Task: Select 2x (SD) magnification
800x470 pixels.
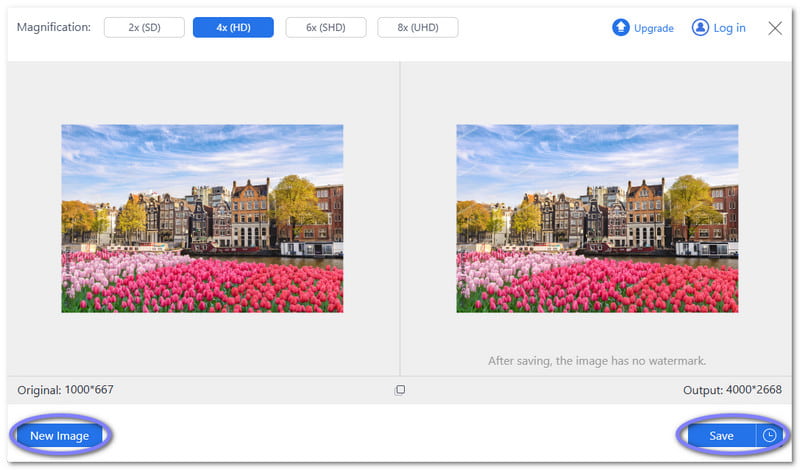Action: [144, 28]
